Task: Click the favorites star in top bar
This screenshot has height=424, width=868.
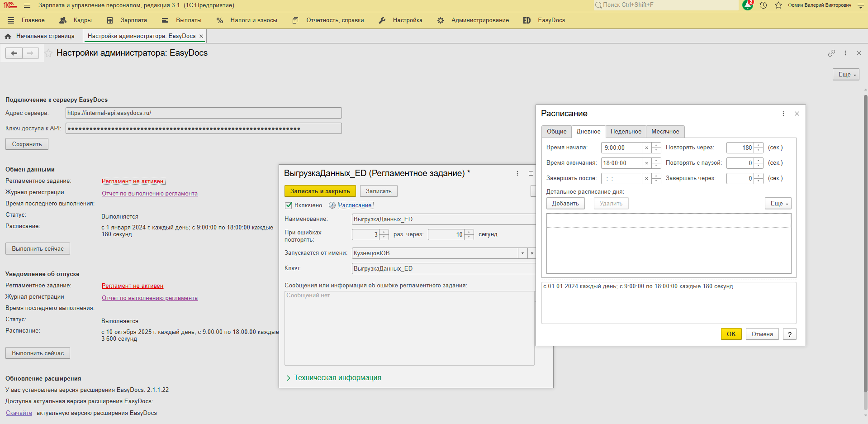Action: click(778, 5)
